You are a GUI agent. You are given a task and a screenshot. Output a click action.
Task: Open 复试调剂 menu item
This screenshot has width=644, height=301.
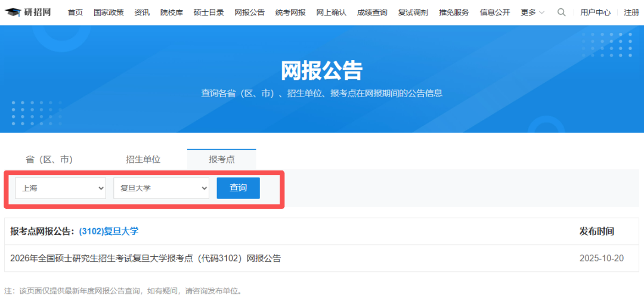pyautogui.click(x=413, y=13)
